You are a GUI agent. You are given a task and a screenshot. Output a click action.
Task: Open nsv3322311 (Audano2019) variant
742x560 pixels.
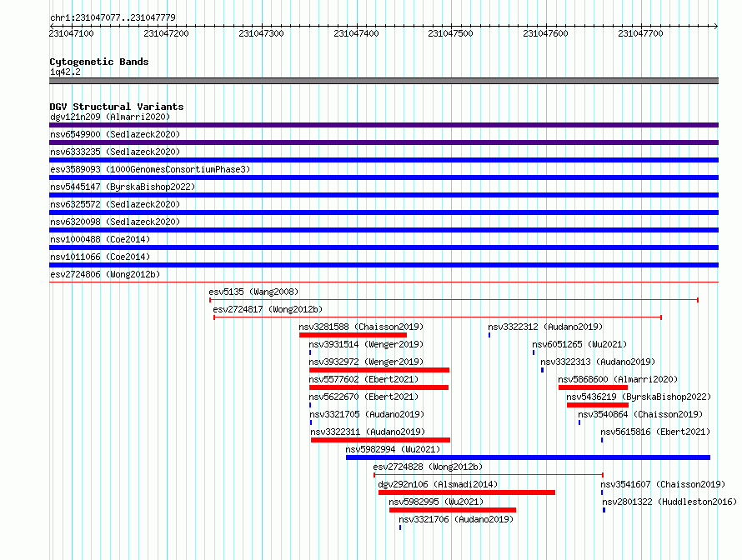[x=368, y=432]
